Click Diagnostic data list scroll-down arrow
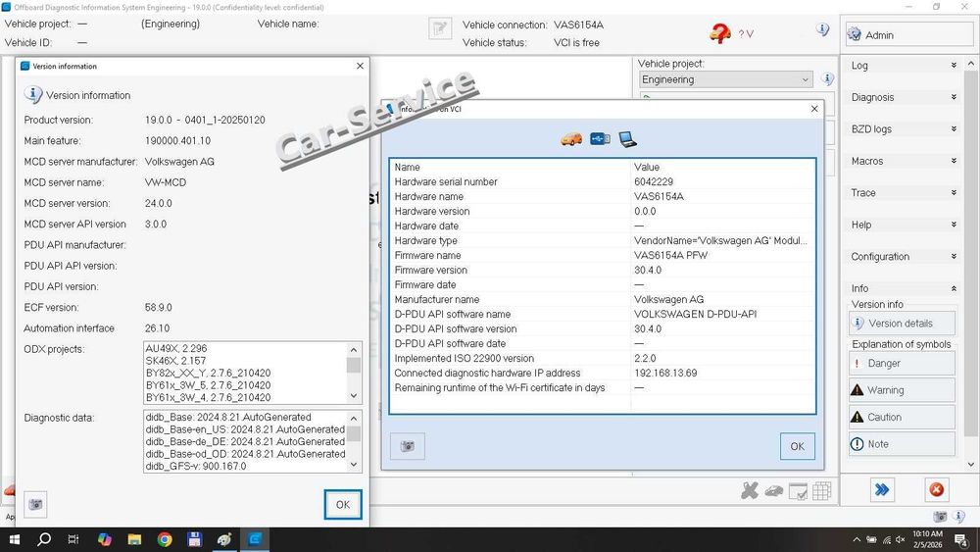 354,465
